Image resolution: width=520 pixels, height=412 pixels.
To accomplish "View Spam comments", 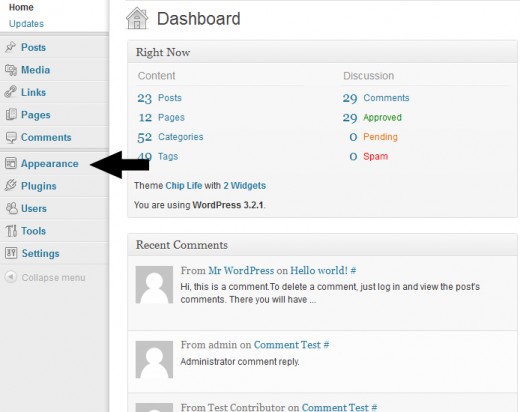I will [376, 156].
